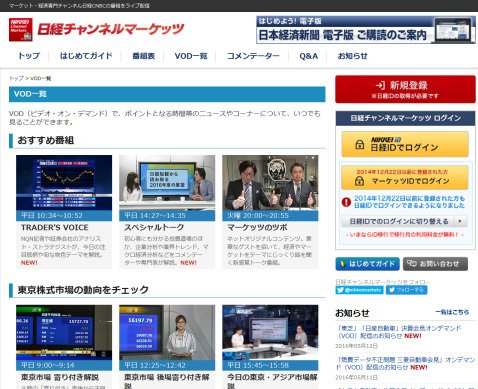Click the blue はじめてガイド sidebar button

coord(367,264)
